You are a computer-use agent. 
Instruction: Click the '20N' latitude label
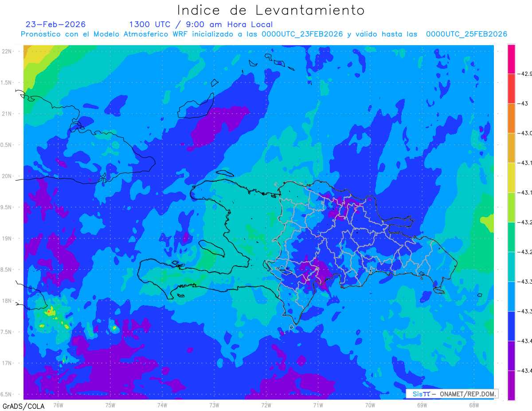(x=7, y=176)
